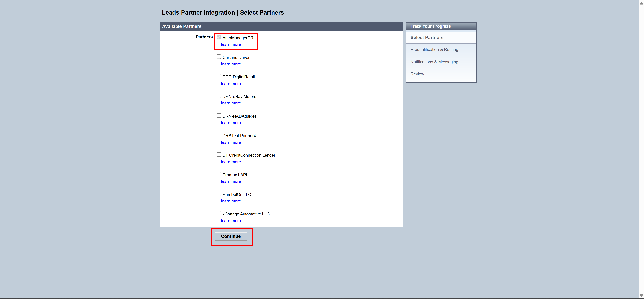
Task: Click the DDC DigitalRetail label
Action: (x=239, y=77)
